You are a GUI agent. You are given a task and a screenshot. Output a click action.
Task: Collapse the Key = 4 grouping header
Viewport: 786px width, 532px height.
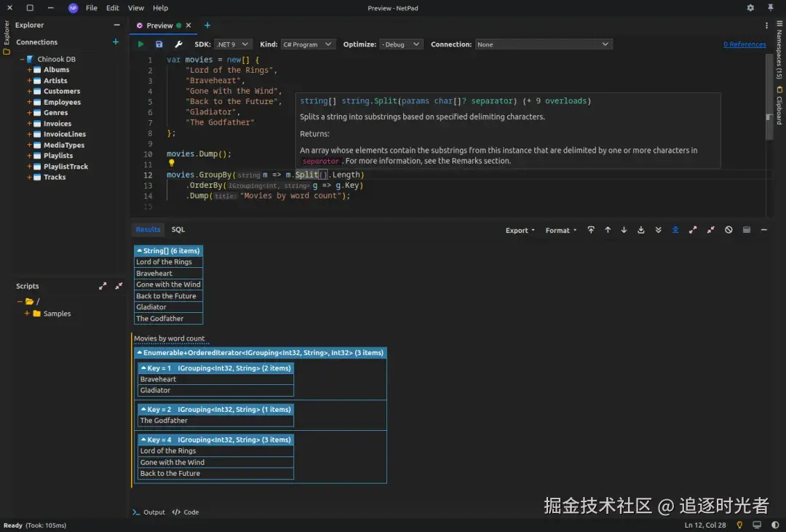click(x=215, y=440)
